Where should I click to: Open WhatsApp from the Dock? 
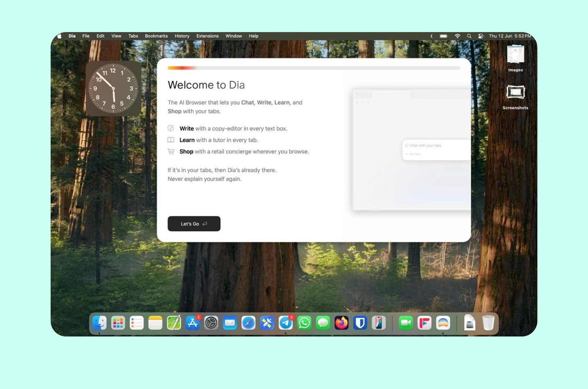click(304, 323)
